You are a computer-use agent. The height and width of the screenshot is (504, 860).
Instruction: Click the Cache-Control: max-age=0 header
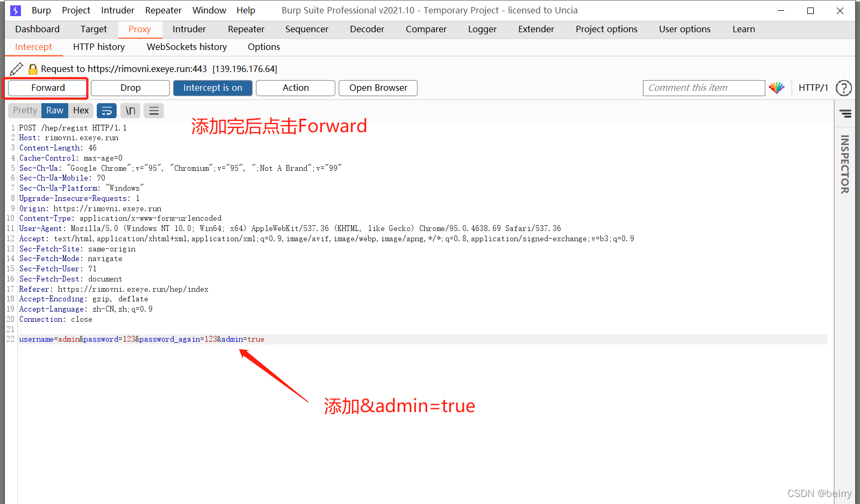tap(71, 158)
